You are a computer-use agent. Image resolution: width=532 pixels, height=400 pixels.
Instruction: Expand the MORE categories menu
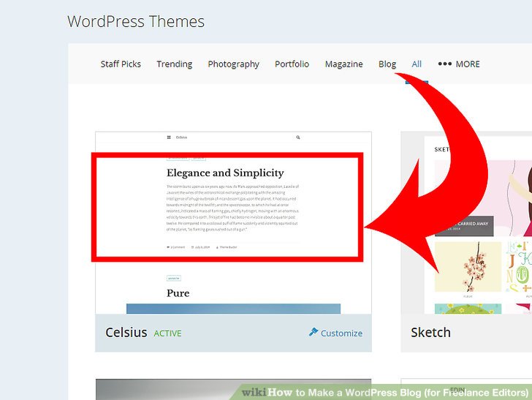click(467, 64)
